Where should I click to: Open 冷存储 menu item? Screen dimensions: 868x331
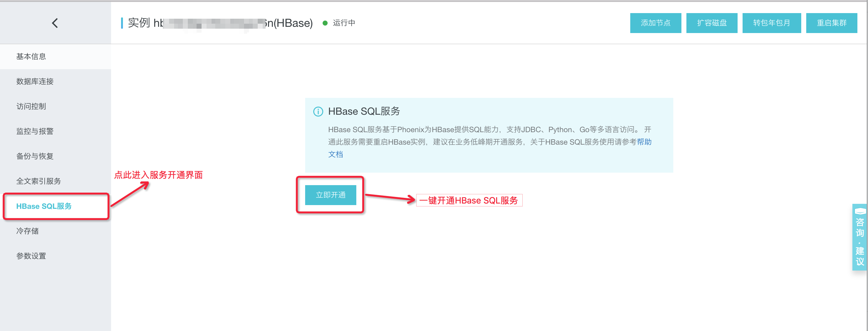click(x=55, y=231)
